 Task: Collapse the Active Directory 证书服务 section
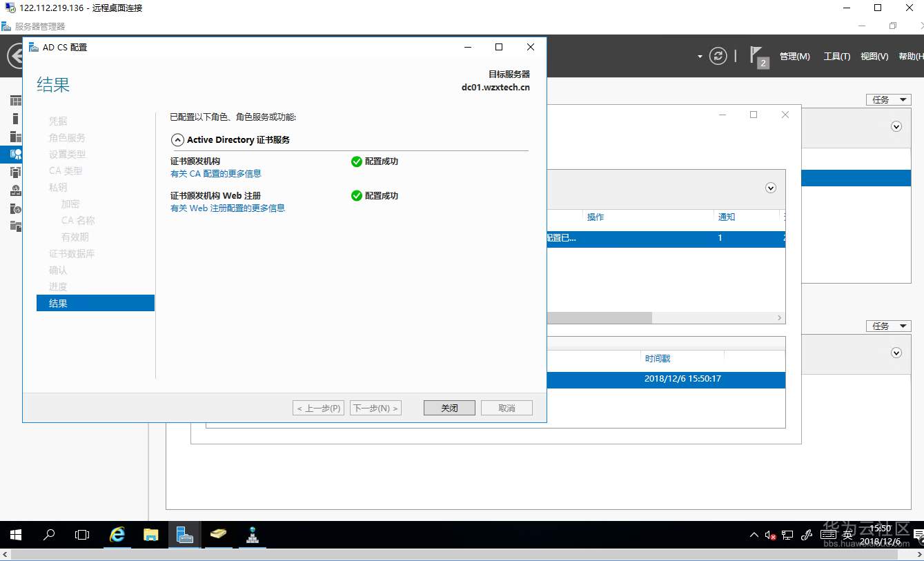tap(177, 139)
